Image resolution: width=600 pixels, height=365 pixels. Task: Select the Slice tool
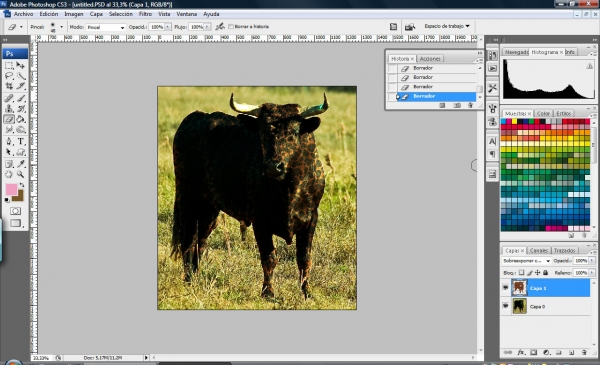[21, 86]
